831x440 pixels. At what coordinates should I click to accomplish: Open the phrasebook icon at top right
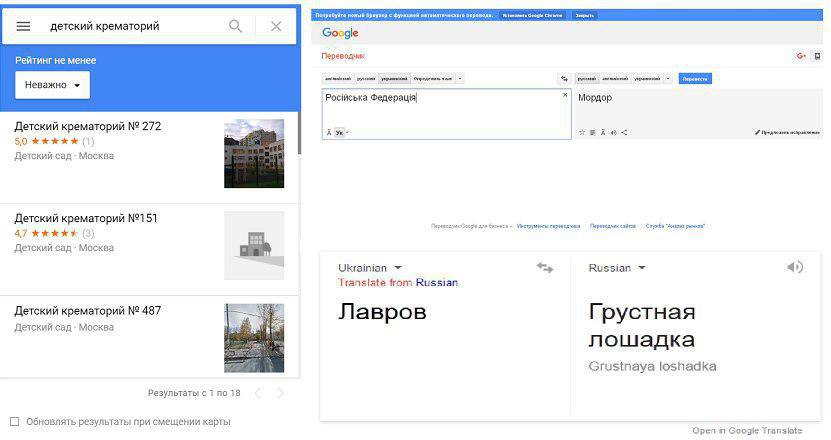817,56
